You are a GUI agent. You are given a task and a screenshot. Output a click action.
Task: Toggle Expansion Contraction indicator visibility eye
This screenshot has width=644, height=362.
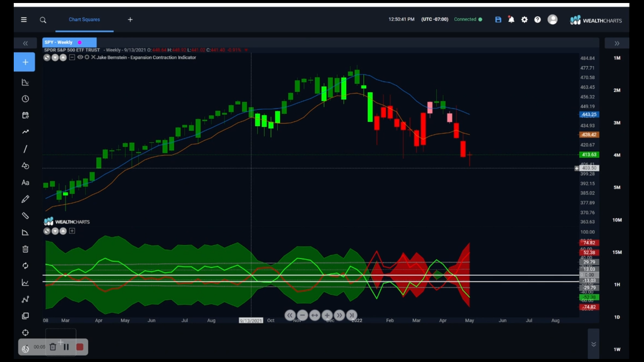[x=80, y=57]
